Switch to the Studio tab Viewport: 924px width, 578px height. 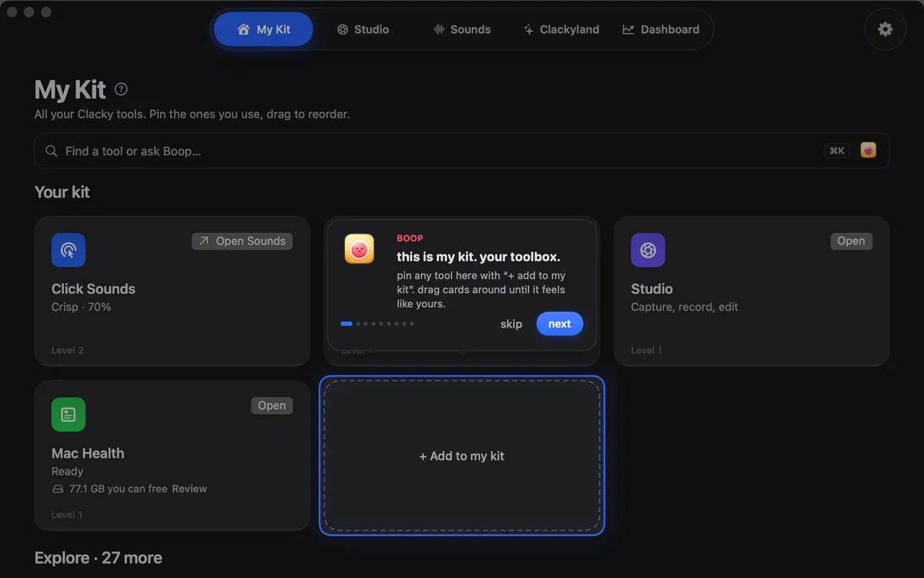click(x=363, y=29)
